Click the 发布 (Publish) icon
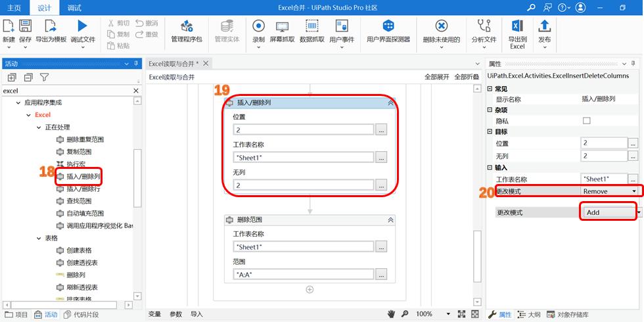The image size is (644, 322). click(544, 26)
